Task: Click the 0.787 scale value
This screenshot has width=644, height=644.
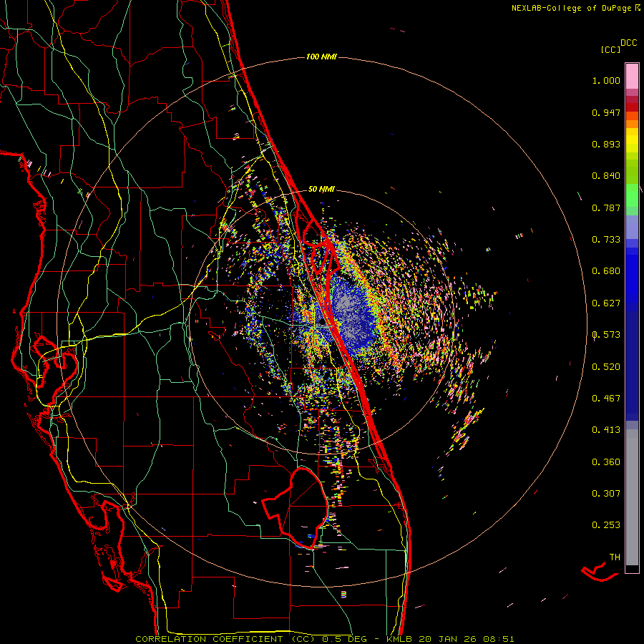Action: tap(606, 208)
